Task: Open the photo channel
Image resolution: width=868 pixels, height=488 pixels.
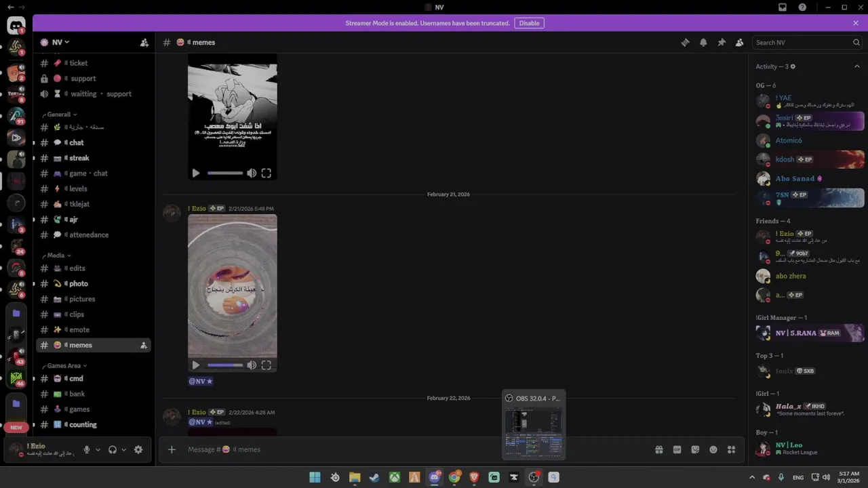Action: coord(94,283)
